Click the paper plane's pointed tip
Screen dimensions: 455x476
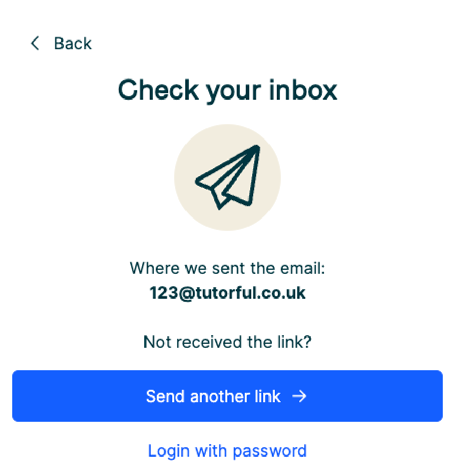tap(257, 148)
